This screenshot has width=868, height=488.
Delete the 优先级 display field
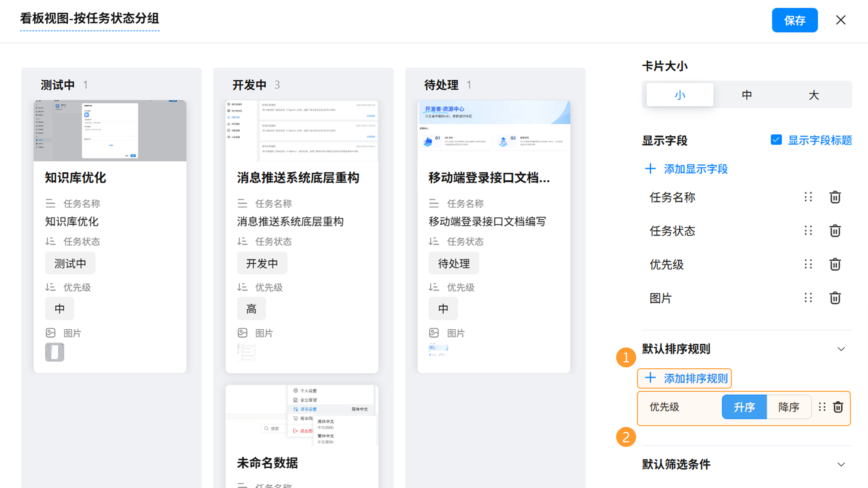tap(835, 264)
